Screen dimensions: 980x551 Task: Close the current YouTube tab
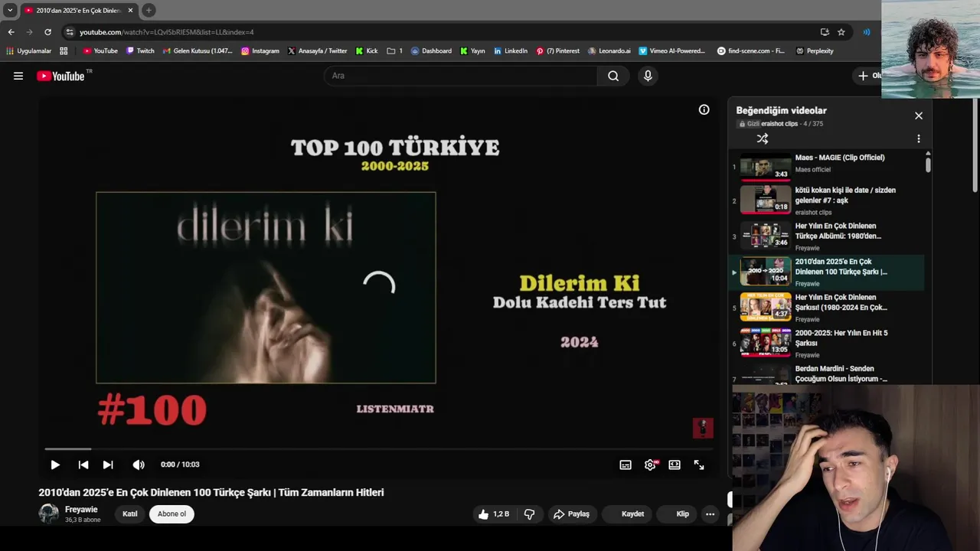(x=130, y=10)
